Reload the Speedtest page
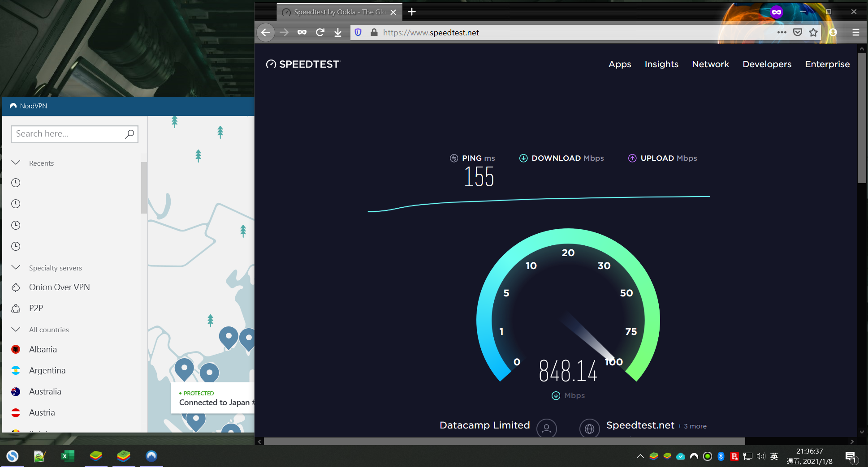This screenshot has width=868, height=467. coord(320,32)
